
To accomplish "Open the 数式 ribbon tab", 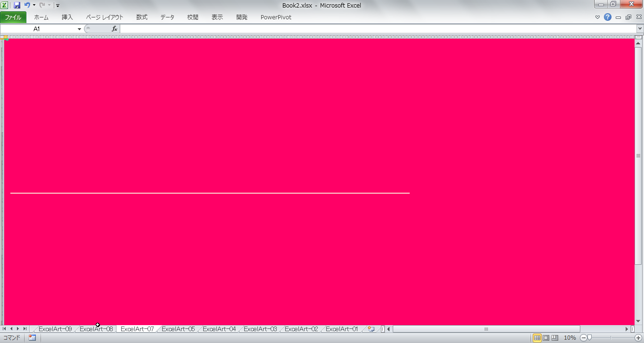I will point(141,17).
